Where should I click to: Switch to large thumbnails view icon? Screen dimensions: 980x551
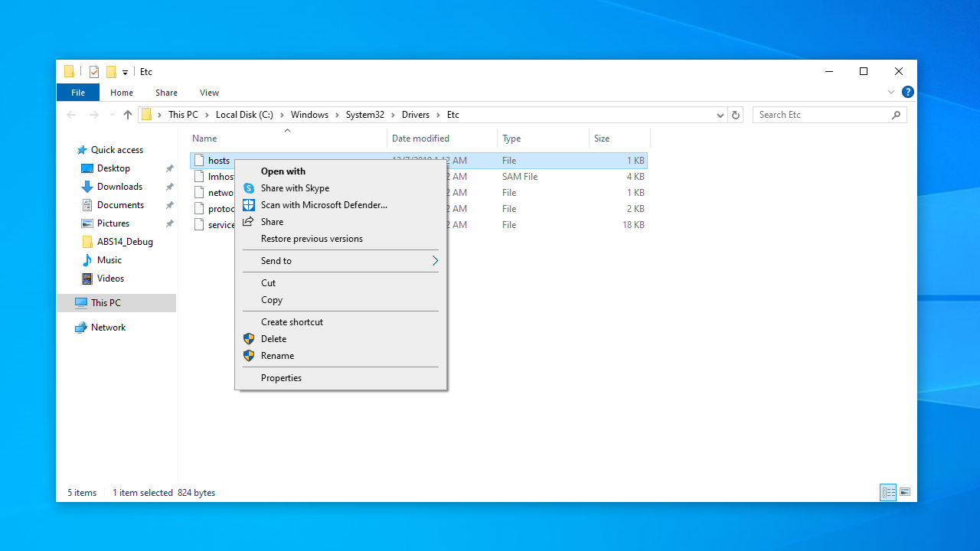905,492
